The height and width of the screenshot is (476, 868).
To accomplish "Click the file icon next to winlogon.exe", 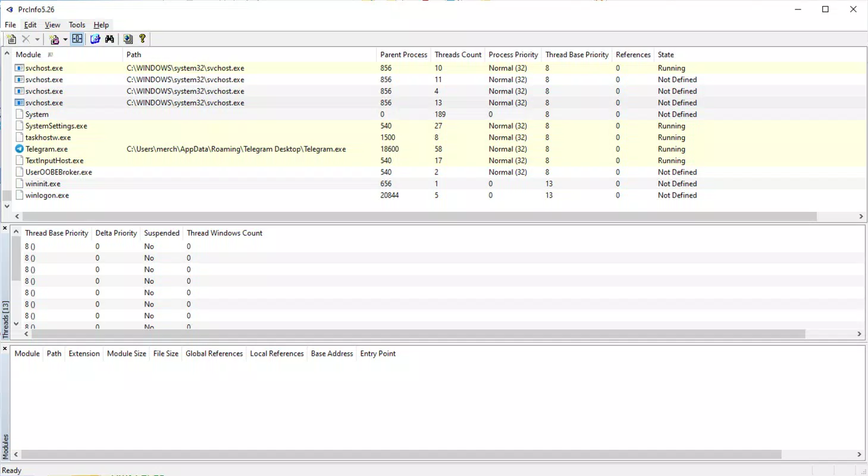I will pyautogui.click(x=20, y=195).
